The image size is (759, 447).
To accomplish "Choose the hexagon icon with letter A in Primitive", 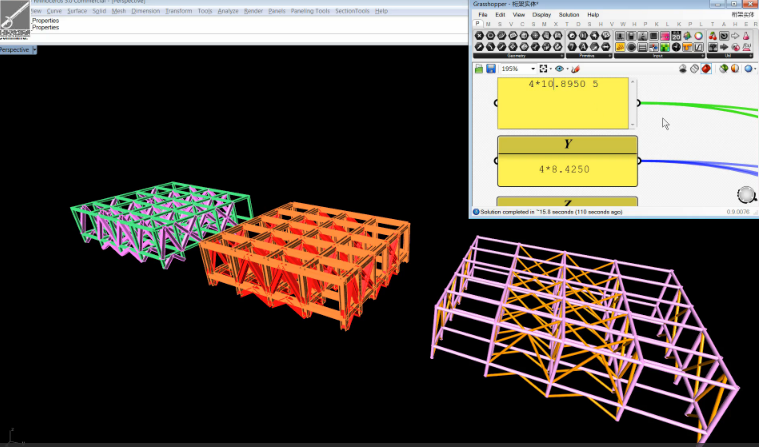I will tap(583, 47).
